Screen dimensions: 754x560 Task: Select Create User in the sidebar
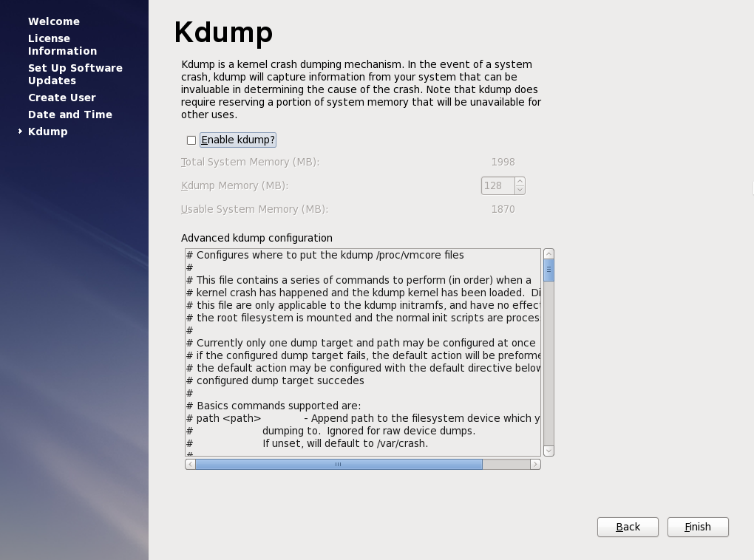coord(61,98)
